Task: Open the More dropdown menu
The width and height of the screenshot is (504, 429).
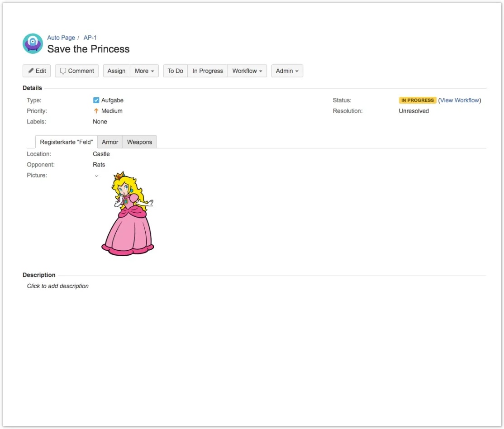Action: (144, 71)
